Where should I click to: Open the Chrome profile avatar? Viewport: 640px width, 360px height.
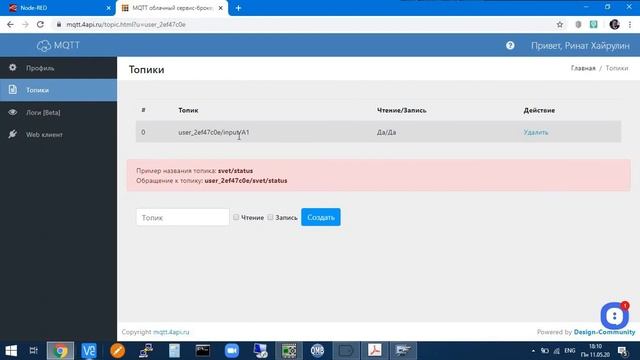point(614,24)
